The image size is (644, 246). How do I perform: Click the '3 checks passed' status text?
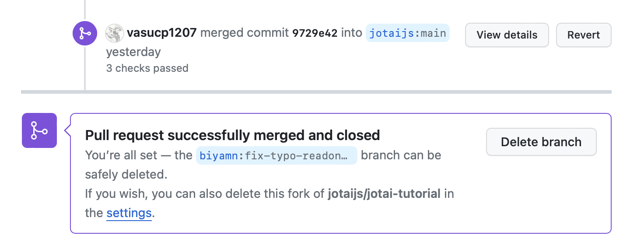(x=147, y=68)
